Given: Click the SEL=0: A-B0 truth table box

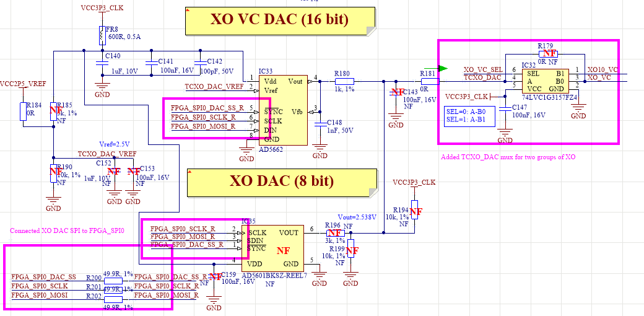Looking at the screenshot, I should pyautogui.click(x=469, y=115).
